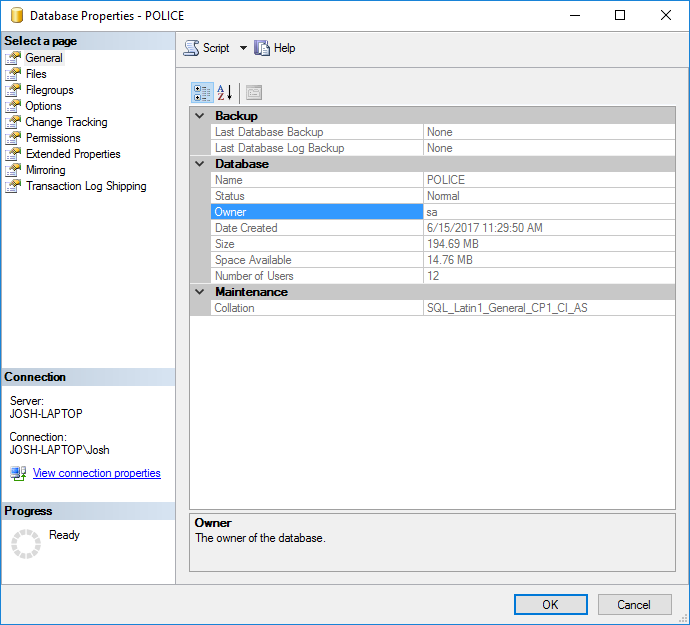The width and height of the screenshot is (690, 625).
Task: Click the 194.69 MB size value
Action: tap(453, 244)
